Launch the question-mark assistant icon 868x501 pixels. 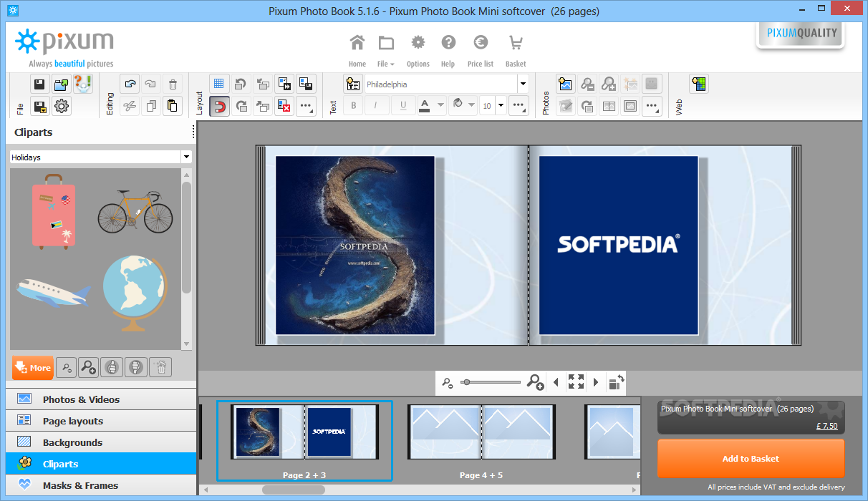[x=83, y=84]
